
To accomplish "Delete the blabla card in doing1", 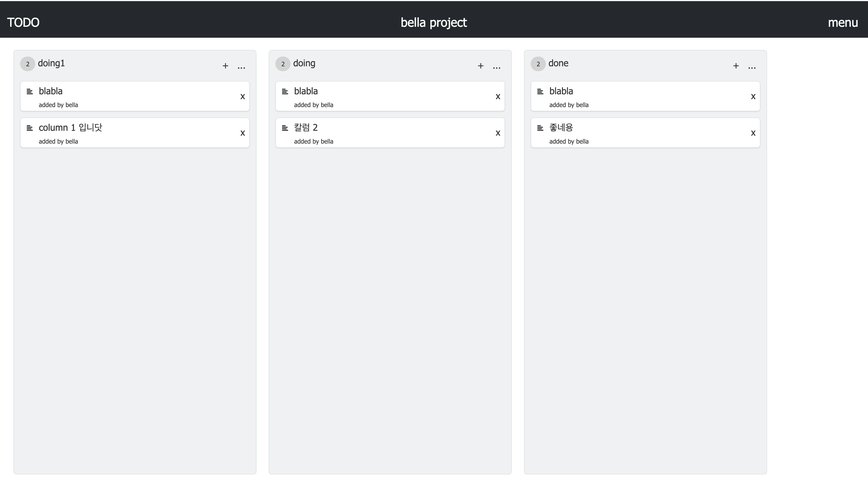I will [243, 97].
